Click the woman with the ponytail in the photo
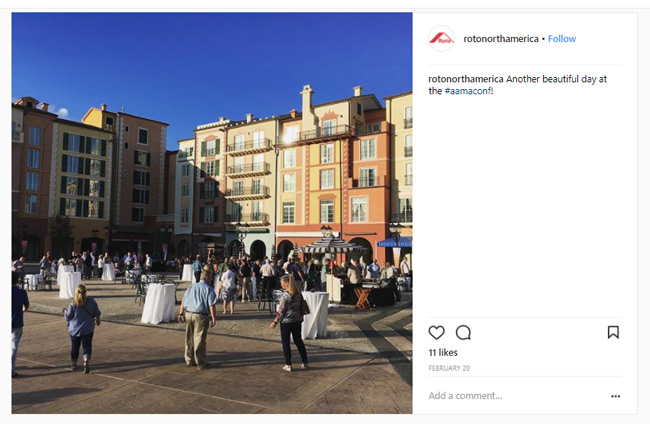This screenshot has width=650, height=424. [291, 322]
